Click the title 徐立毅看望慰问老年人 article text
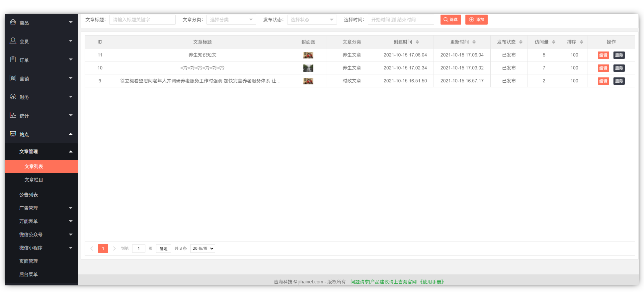Image resolution: width=644 pixels, height=299 pixels. tap(201, 81)
